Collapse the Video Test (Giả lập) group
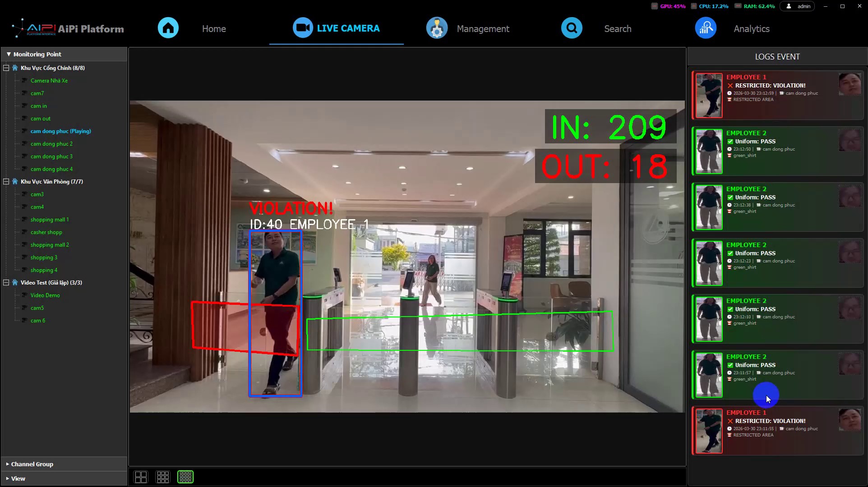The image size is (868, 487). (6, 283)
